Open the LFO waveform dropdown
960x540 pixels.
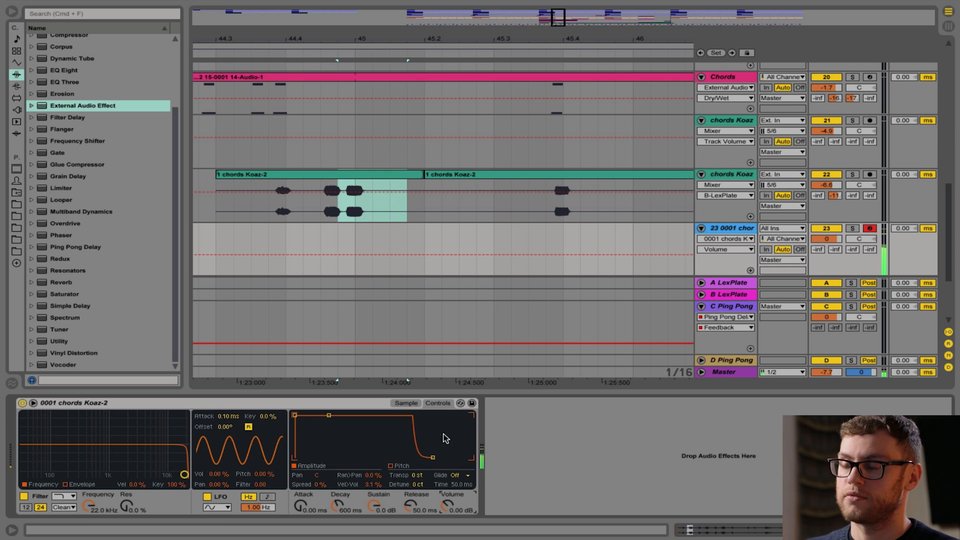coord(217,508)
